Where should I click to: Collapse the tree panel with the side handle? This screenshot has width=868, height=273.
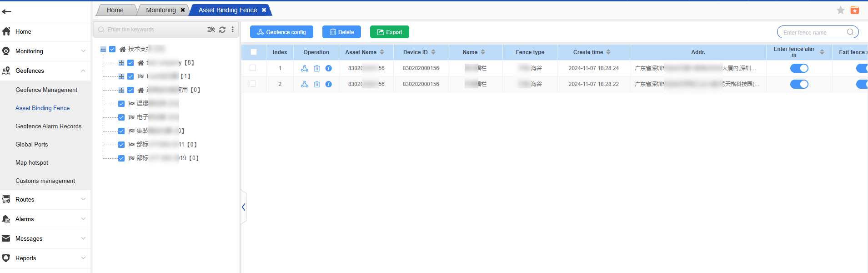pos(244,207)
